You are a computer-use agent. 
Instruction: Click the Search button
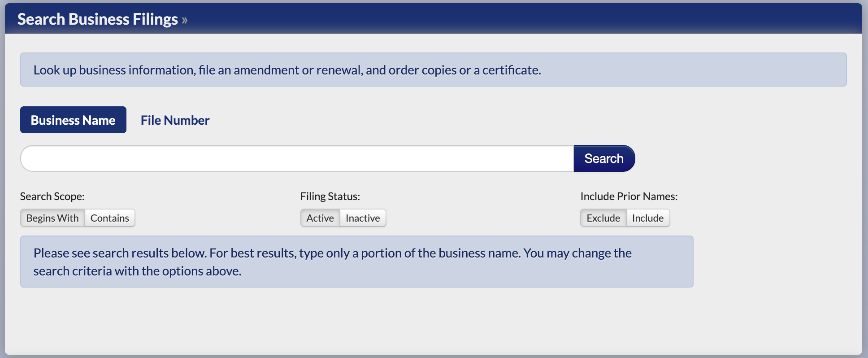pyautogui.click(x=603, y=158)
